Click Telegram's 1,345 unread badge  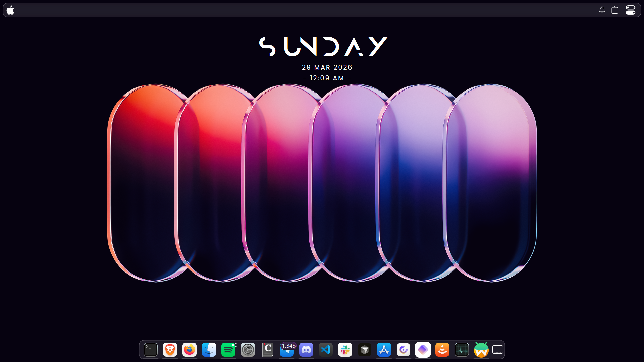pyautogui.click(x=288, y=346)
